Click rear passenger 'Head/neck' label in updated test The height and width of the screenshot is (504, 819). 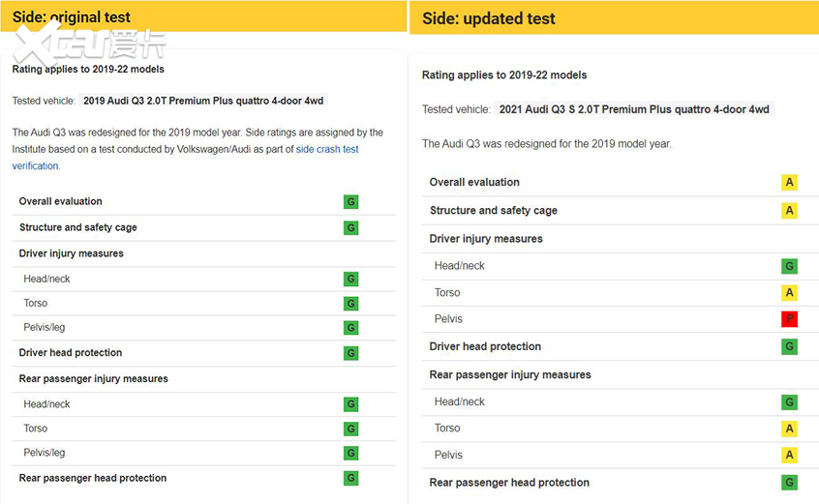[460, 401]
